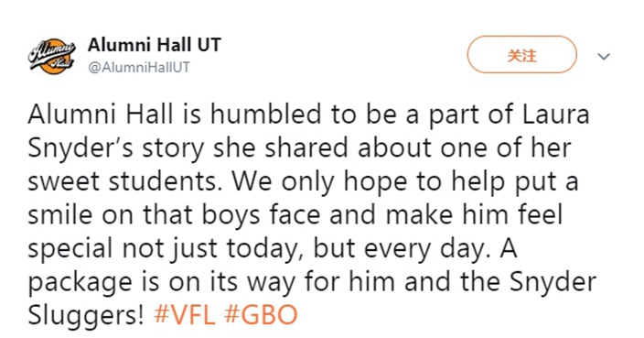Open the Alumni Hall UT display name
Screen dimensions: 644x338
(155, 44)
